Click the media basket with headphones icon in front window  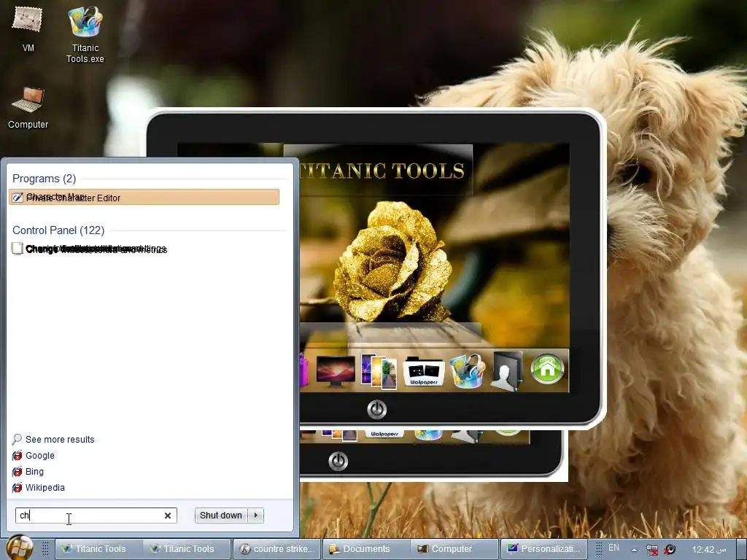point(468,370)
